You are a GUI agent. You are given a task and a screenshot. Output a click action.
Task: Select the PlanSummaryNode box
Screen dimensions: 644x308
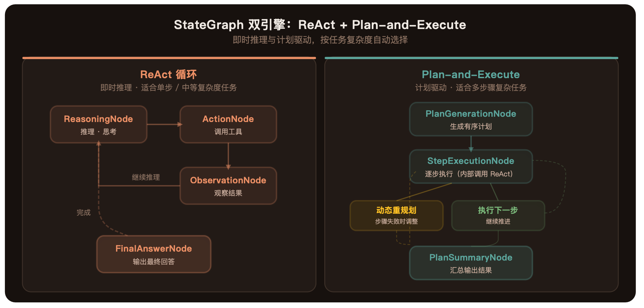[471, 263]
